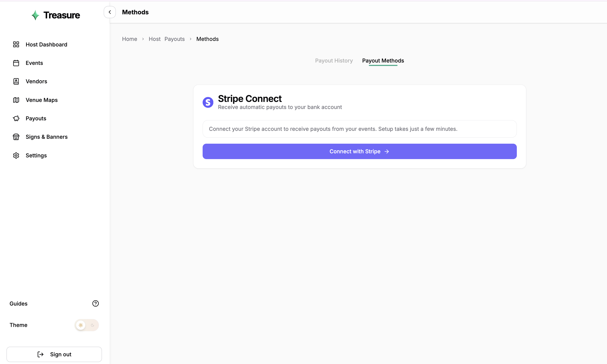Click the purple Stripe S logo
This screenshot has height=364, width=607.
point(208,102)
